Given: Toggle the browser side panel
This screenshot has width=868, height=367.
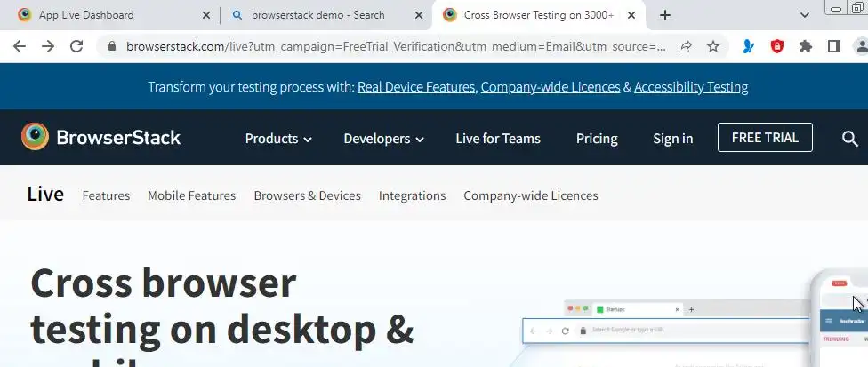Looking at the screenshot, I should [834, 46].
